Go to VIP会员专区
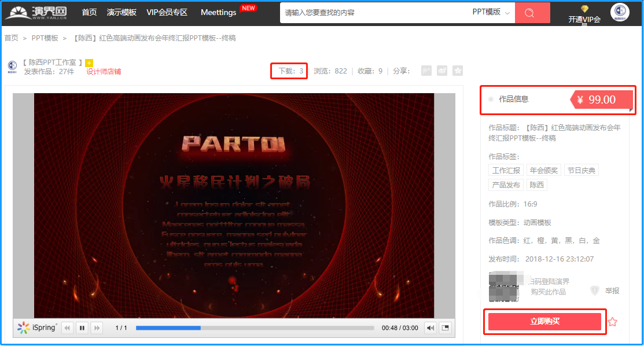The height and width of the screenshot is (346, 644). point(167,12)
